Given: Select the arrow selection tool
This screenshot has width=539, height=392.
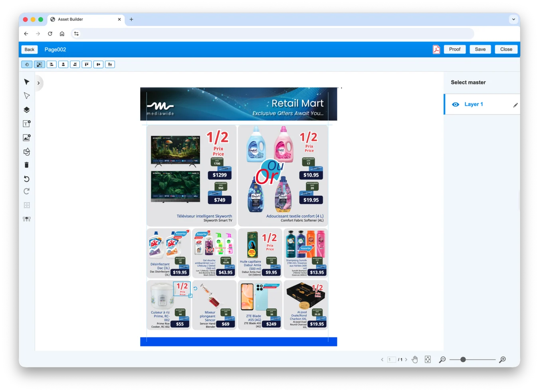Looking at the screenshot, I should [26, 82].
